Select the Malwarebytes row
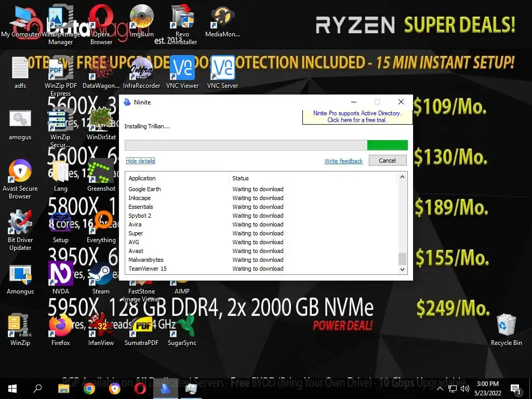Image resolution: width=532 pixels, height=399 pixels. [261, 260]
